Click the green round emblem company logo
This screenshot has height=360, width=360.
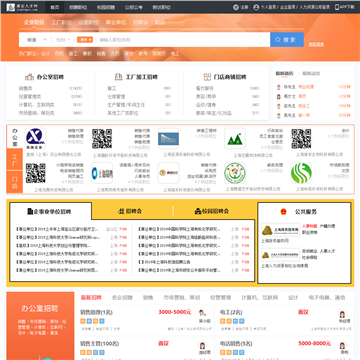[x=235, y=173]
